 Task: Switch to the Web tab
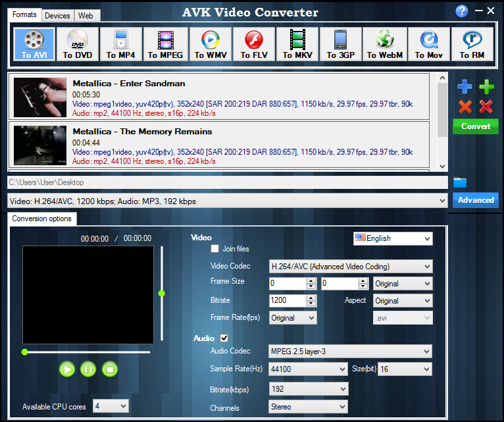point(86,15)
